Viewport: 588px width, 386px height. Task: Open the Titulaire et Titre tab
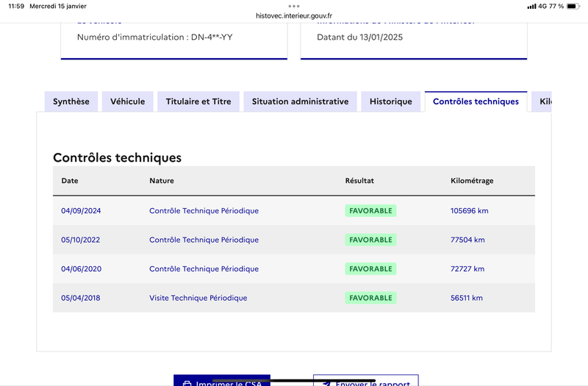tap(198, 101)
